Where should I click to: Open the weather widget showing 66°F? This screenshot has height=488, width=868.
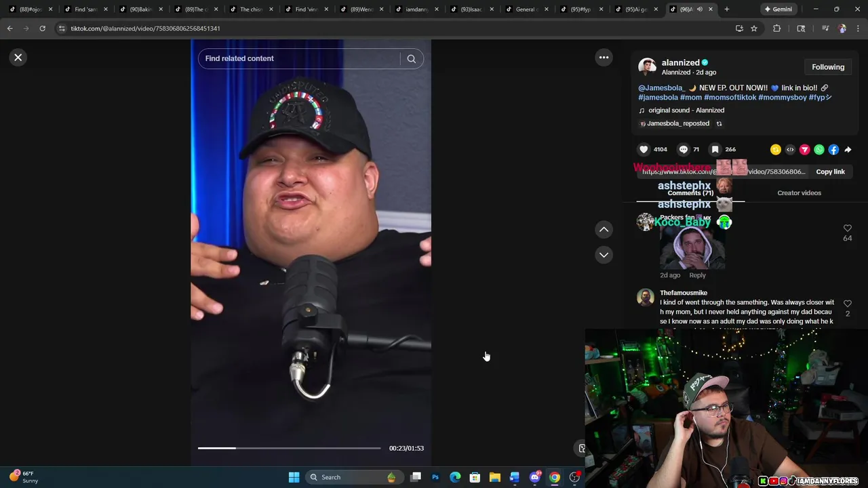pyautogui.click(x=24, y=477)
